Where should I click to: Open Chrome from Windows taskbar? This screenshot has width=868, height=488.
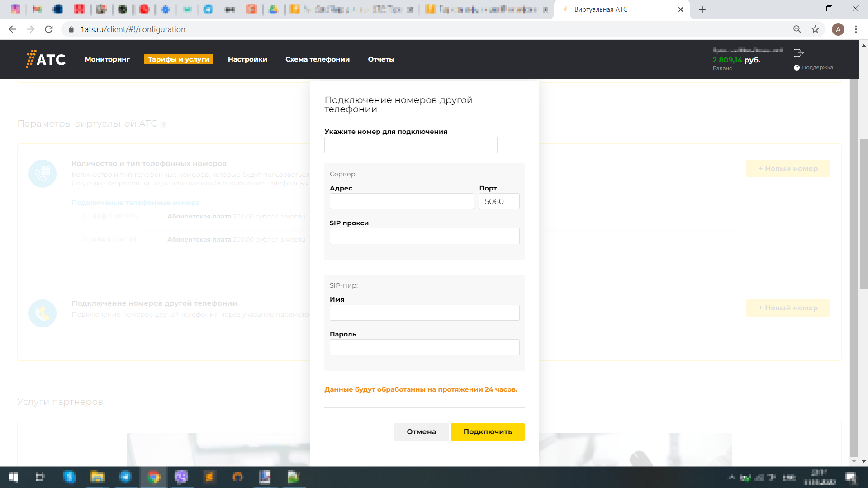click(154, 477)
